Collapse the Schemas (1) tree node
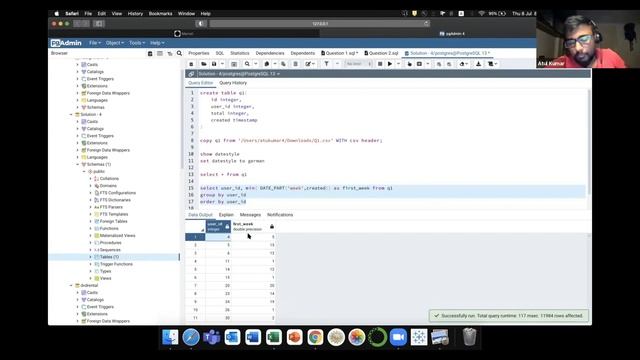 point(78,164)
